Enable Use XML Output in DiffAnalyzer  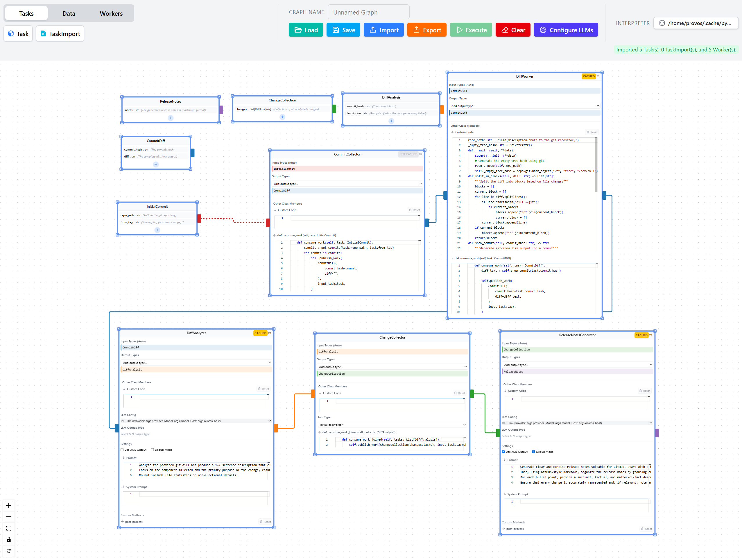click(x=122, y=450)
